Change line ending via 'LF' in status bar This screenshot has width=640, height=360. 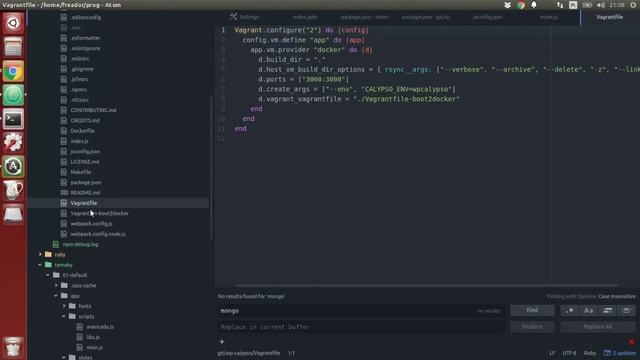pyautogui.click(x=552, y=353)
